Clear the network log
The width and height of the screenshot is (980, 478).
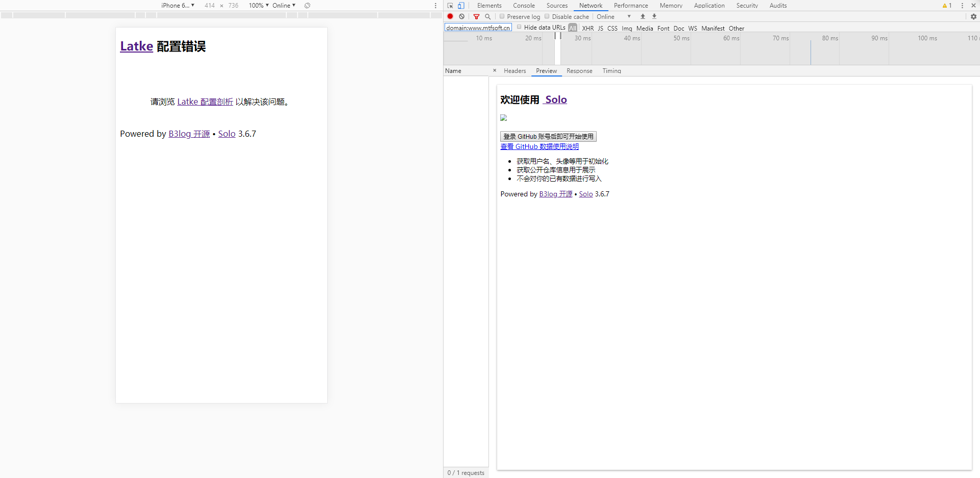(x=461, y=16)
